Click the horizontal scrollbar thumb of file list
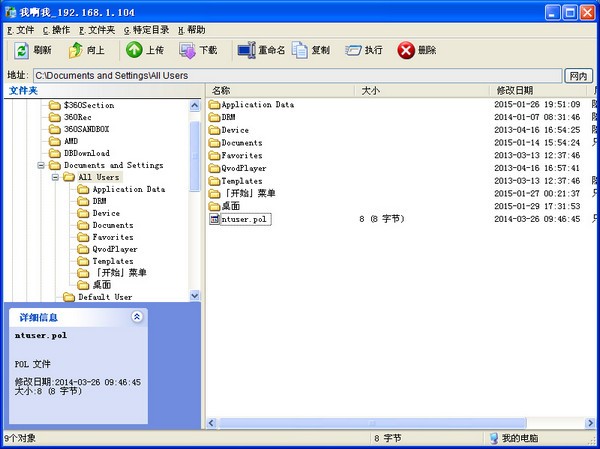The width and height of the screenshot is (600, 449). (372, 423)
